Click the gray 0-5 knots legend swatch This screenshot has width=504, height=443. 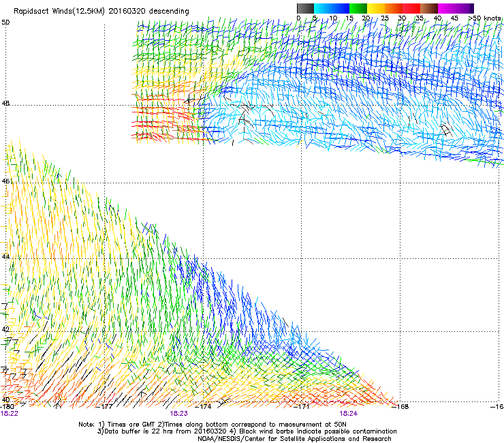[305, 8]
